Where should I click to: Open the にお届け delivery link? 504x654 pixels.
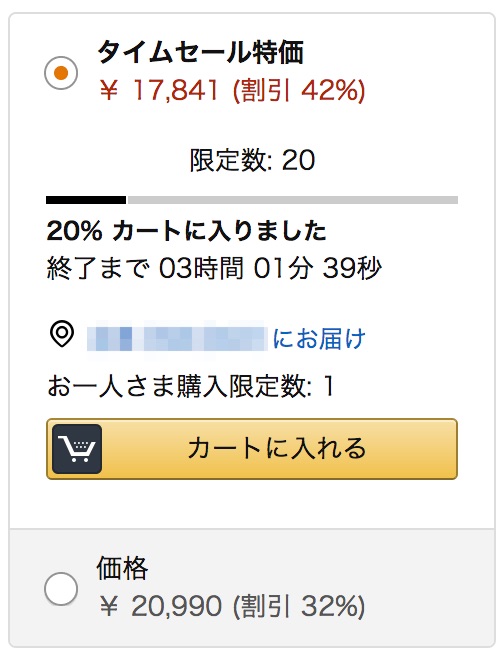tap(319, 338)
